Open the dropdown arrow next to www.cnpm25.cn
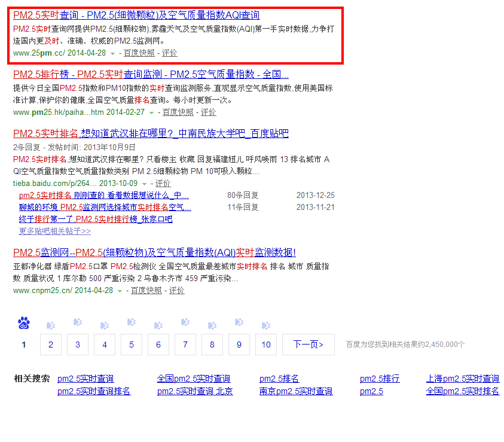 coord(120,291)
